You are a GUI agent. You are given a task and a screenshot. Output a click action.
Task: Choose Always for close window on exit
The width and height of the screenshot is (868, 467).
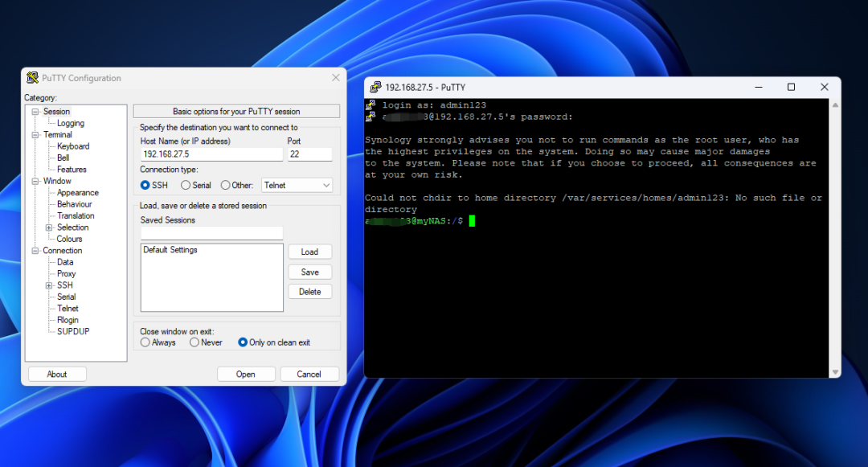[x=145, y=342]
